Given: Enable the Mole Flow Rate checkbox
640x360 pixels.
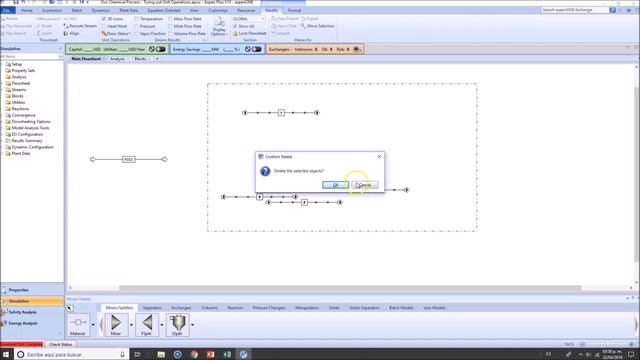Looking at the screenshot, I should [170, 26].
